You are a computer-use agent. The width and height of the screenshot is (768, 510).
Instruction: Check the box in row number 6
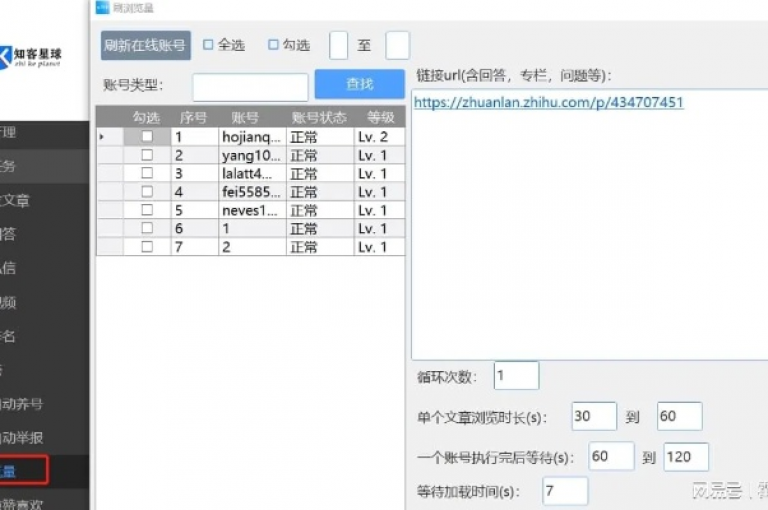pos(147,228)
